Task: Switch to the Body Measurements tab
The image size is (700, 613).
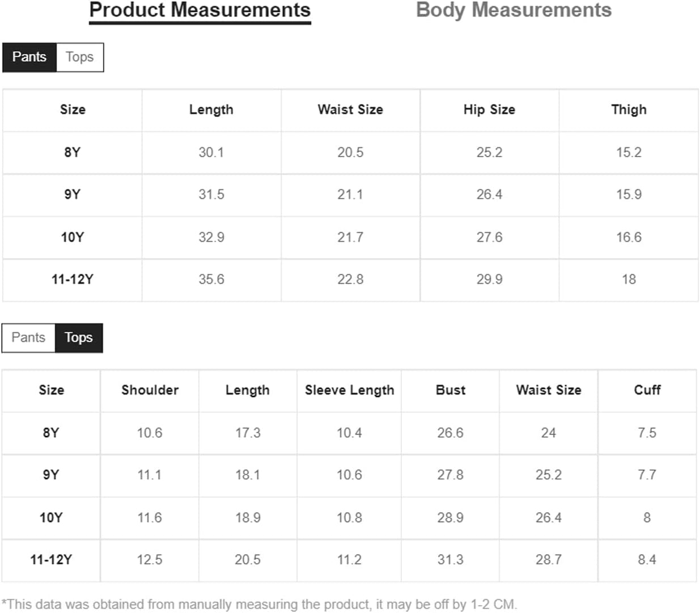Action: 514,10
